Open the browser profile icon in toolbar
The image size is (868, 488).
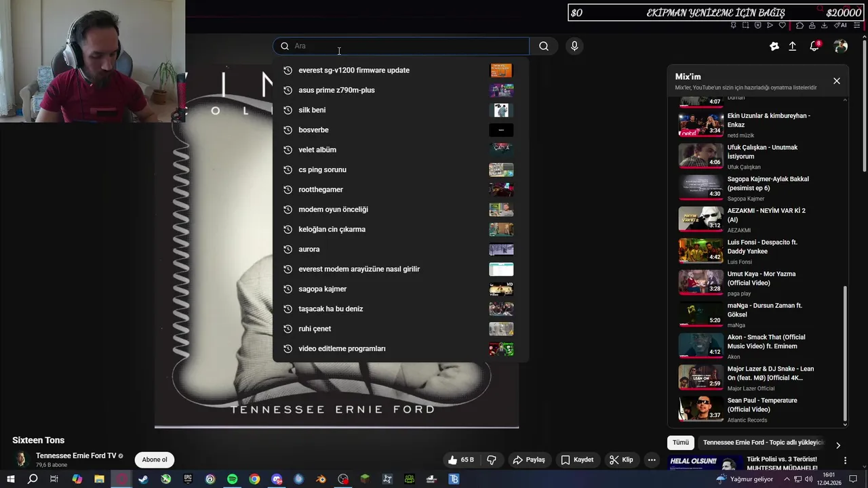(x=812, y=25)
